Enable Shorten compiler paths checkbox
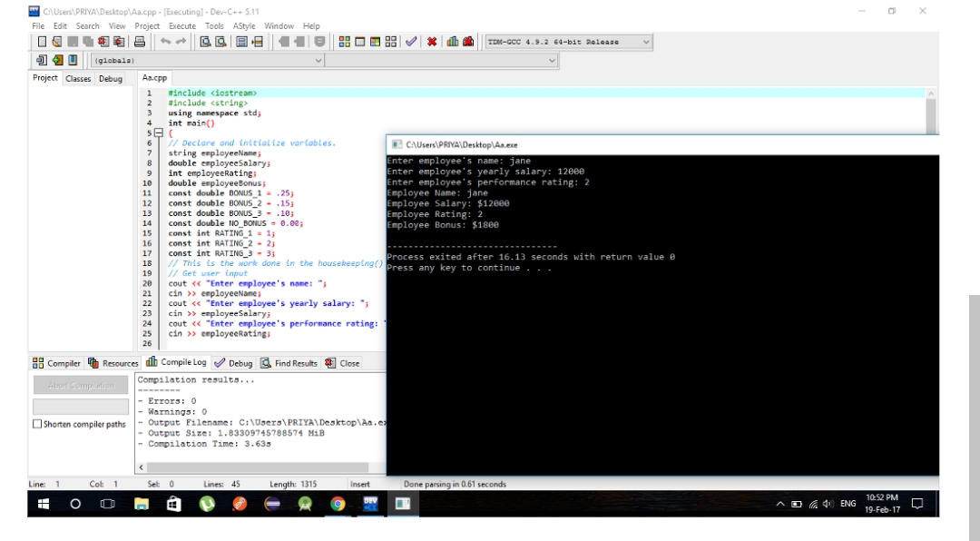The height and width of the screenshot is (541, 980). click(x=37, y=424)
